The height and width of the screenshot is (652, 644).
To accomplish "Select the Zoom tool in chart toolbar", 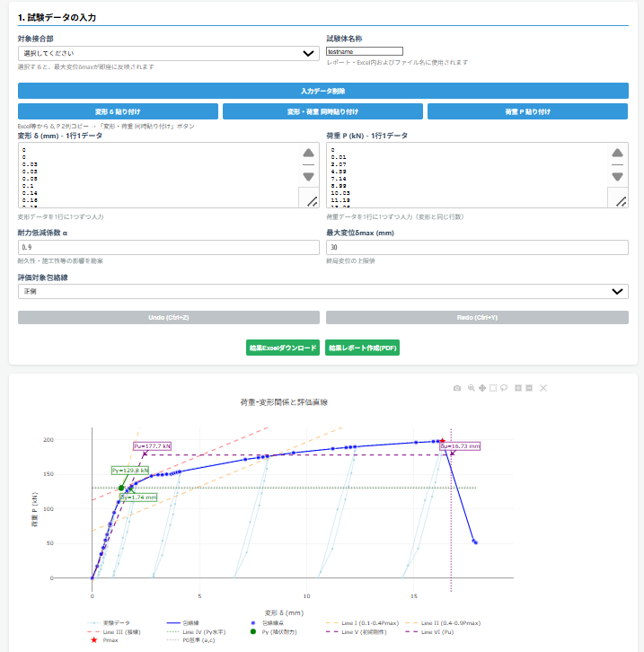I will click(470, 388).
